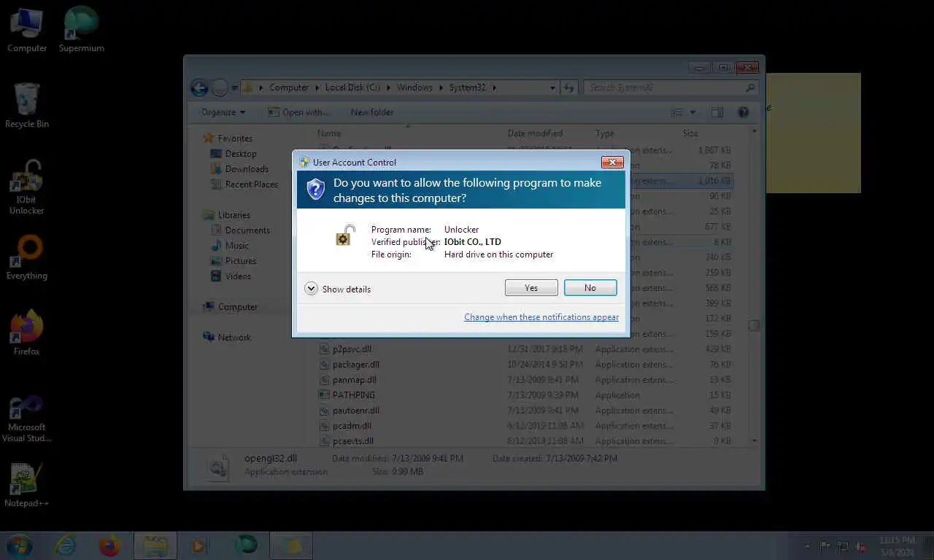Click Open with in the Explorer toolbar
Viewport: 934px width, 560px height.
[299, 112]
